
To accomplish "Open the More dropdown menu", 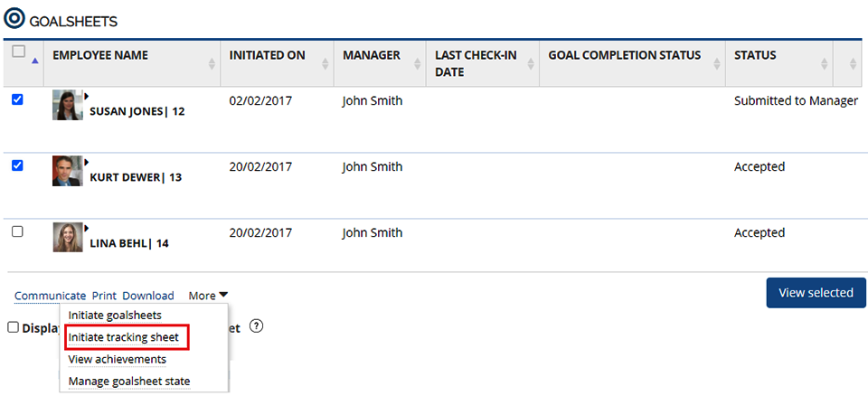I will (208, 296).
